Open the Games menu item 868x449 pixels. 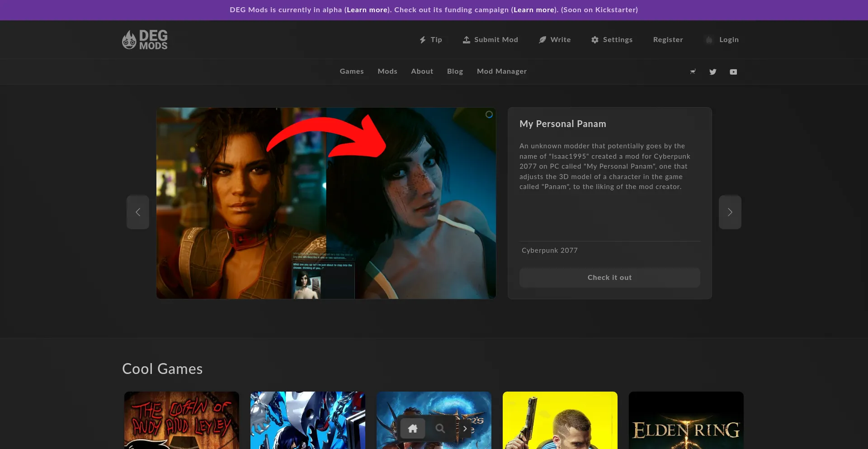(352, 71)
